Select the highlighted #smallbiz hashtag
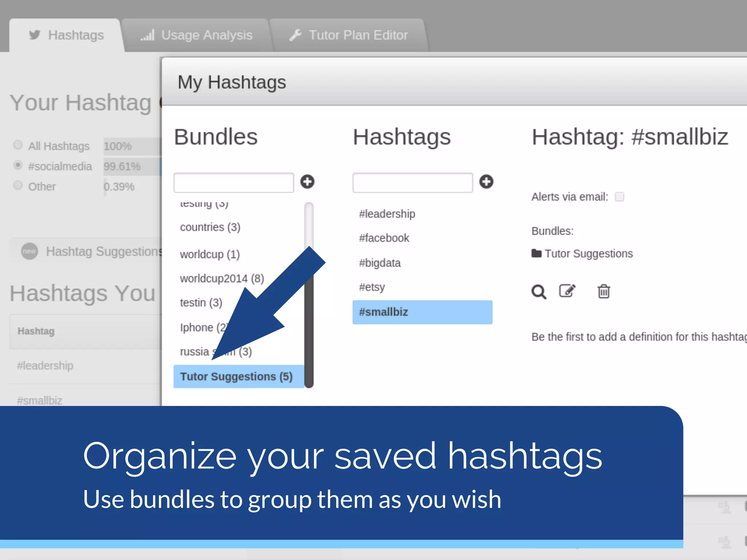Screen dimensions: 747x560 (422, 312)
